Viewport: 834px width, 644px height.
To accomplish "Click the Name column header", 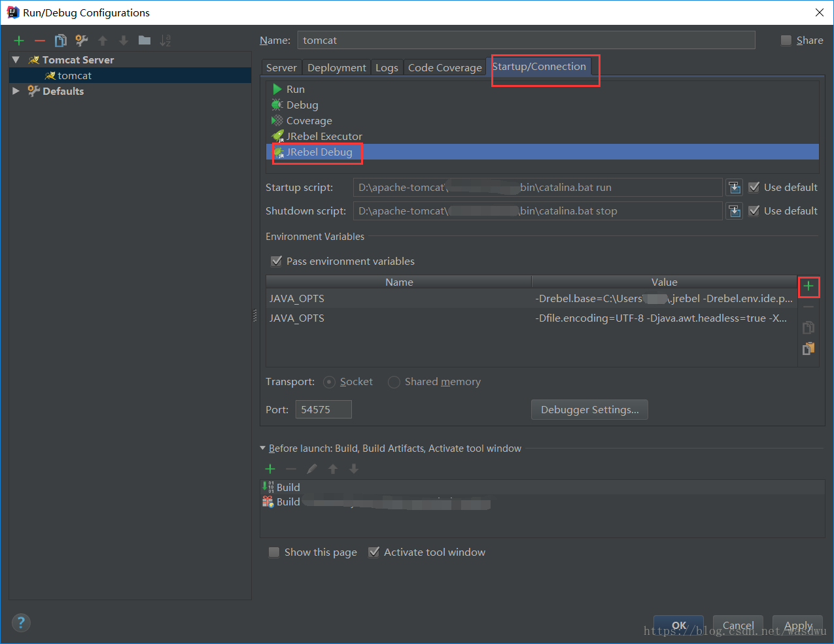I will pyautogui.click(x=399, y=282).
